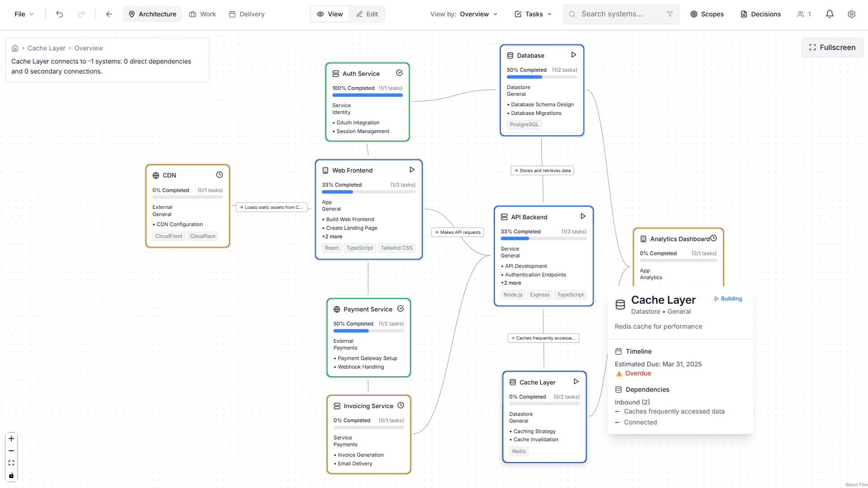Click the Fullscreen button
The width and height of the screenshot is (868, 488).
pyautogui.click(x=832, y=47)
